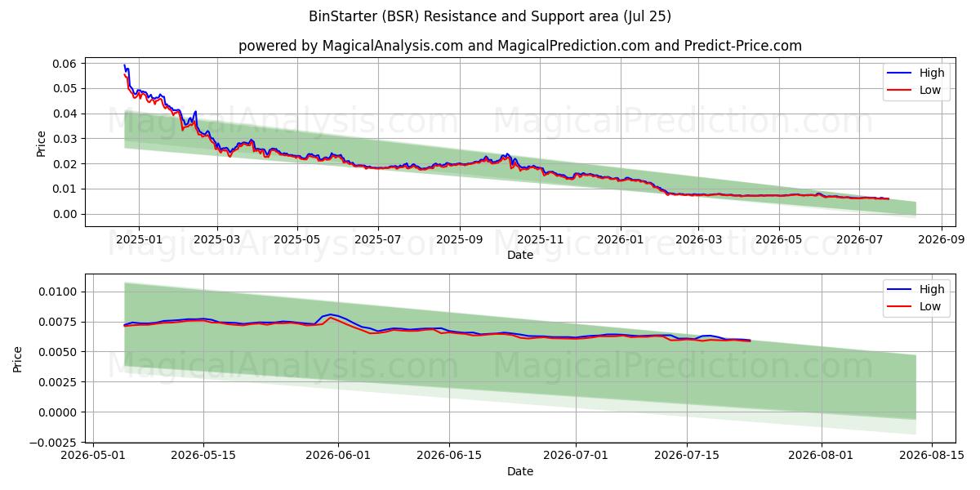Click the 'Price' axis label of top chart
This screenshot has width=980, height=490.
click(42, 142)
